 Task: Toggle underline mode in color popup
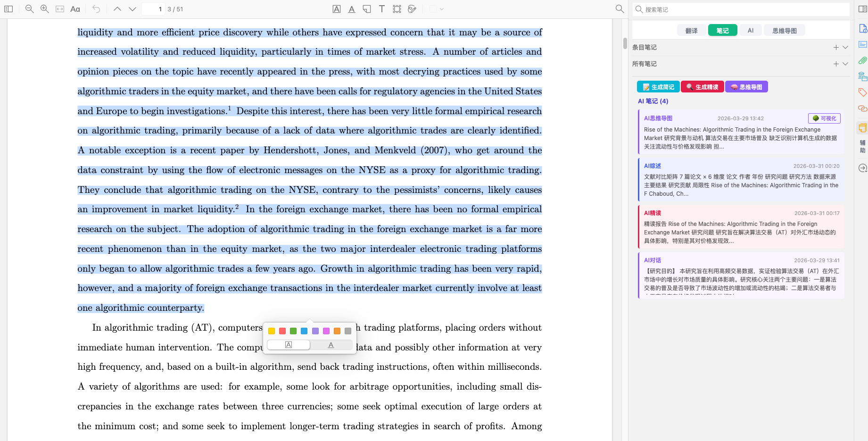tap(331, 345)
